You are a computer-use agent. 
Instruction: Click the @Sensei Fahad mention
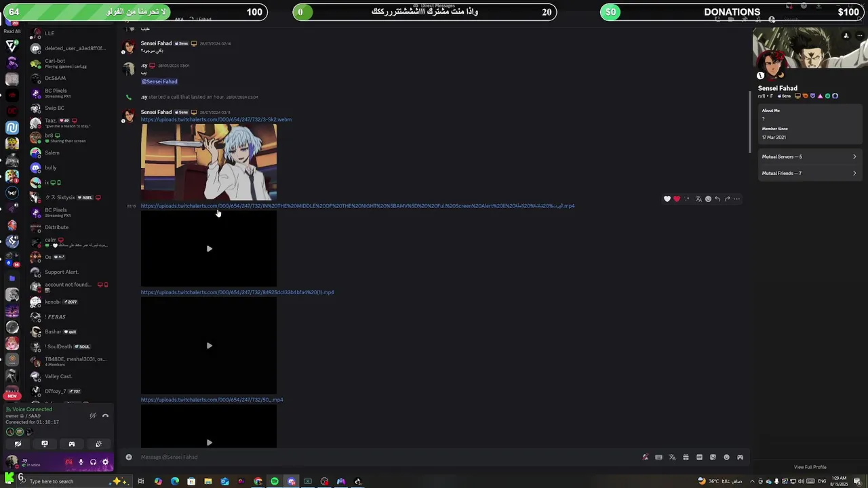point(159,81)
